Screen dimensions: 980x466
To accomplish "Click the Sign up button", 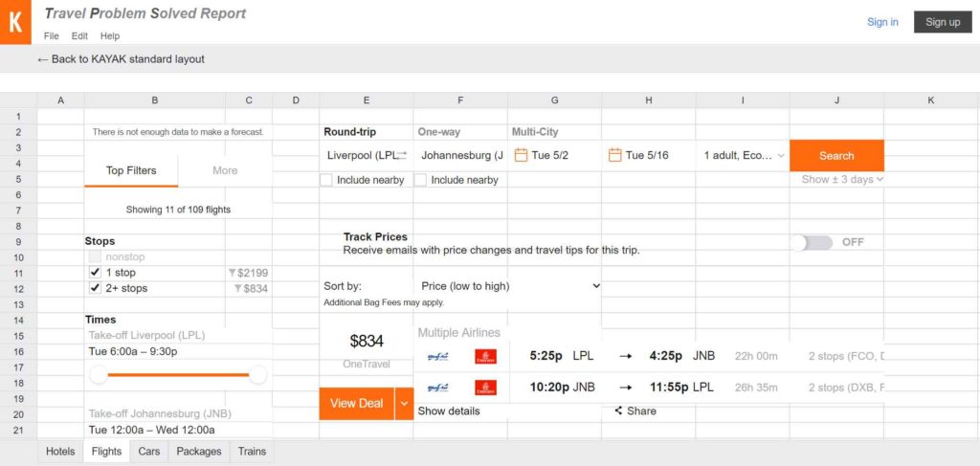I will point(943,22).
